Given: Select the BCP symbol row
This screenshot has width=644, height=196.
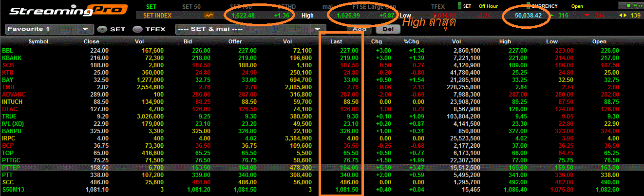Looking at the screenshot, I should click(x=322, y=145).
